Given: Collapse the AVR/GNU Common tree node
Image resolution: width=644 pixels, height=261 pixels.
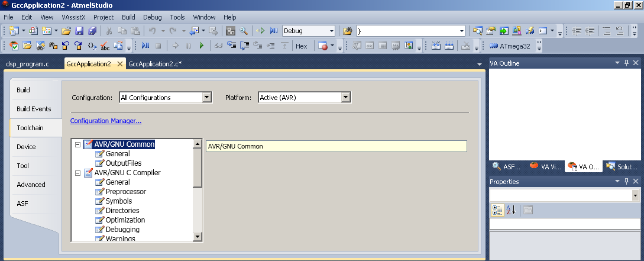Looking at the screenshot, I should click(77, 144).
